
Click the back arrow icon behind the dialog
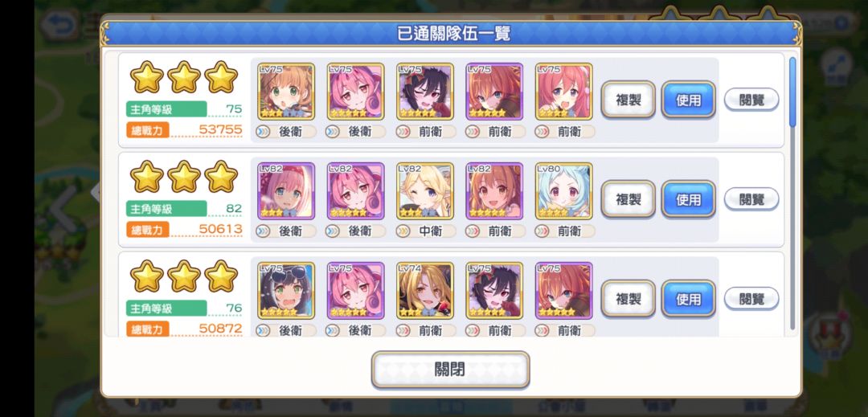58,25
